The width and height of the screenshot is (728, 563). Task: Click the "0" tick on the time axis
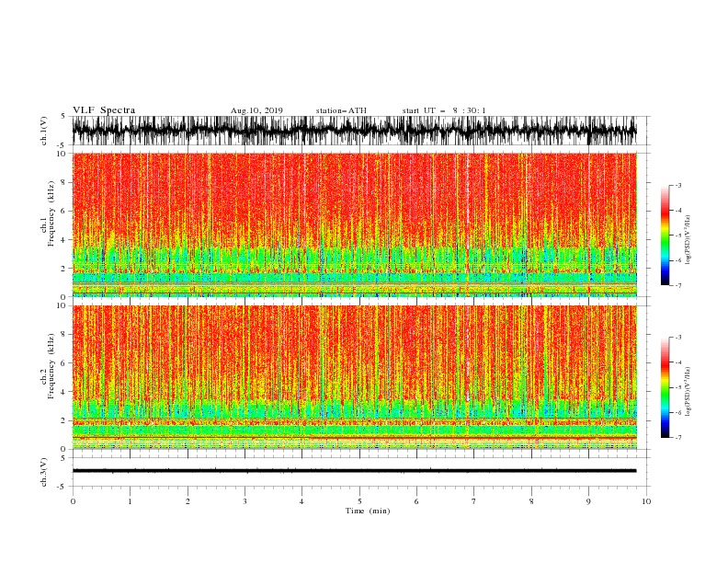pos(73,501)
